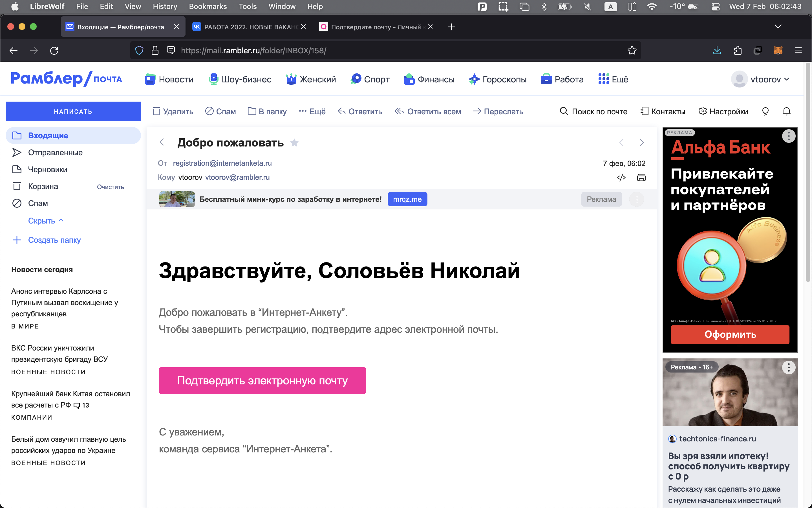
Task: Collapse folders with Скрыть
Action: tap(46, 221)
